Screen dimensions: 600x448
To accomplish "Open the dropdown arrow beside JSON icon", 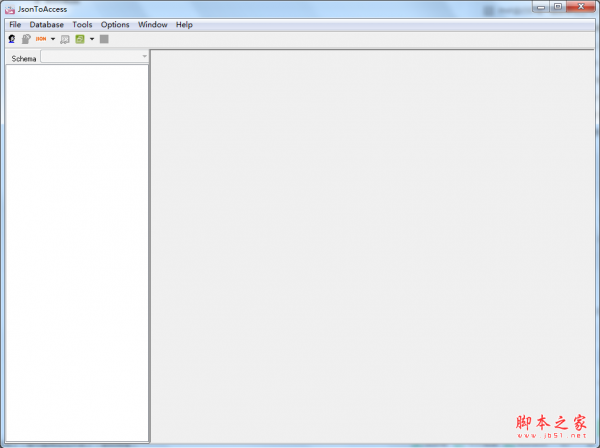I will click(x=53, y=39).
